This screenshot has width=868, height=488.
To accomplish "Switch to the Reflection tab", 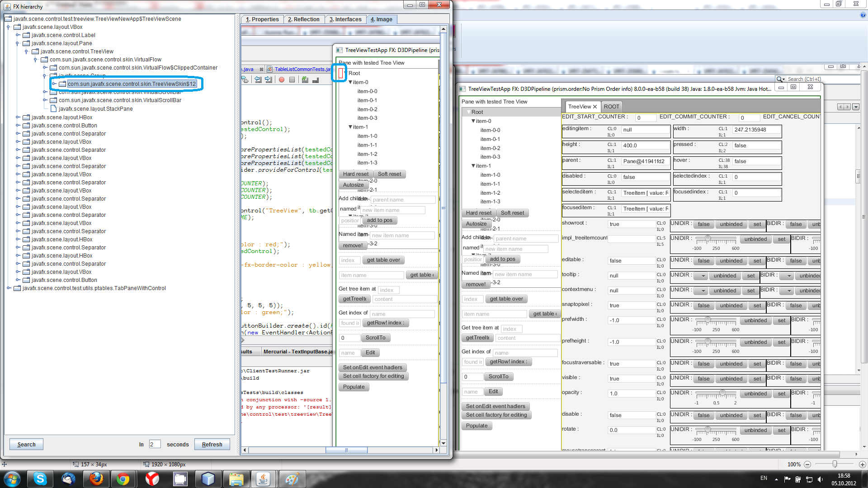I will [304, 19].
